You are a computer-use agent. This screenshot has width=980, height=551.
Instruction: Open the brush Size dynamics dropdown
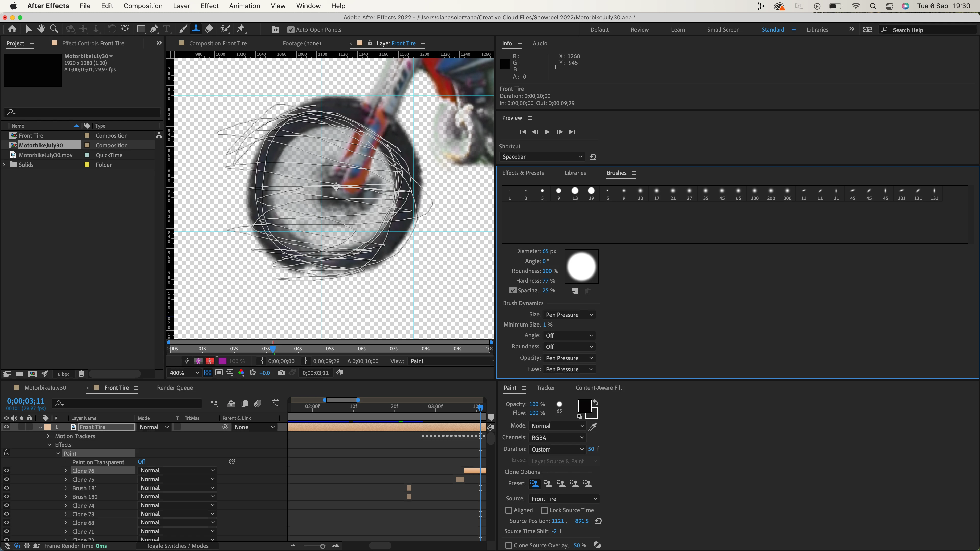(569, 315)
